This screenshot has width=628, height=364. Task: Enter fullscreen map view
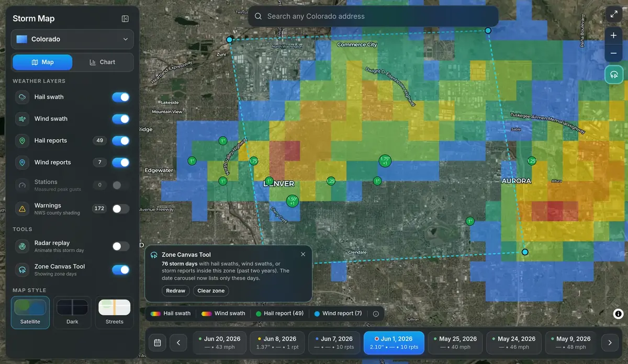613,14
